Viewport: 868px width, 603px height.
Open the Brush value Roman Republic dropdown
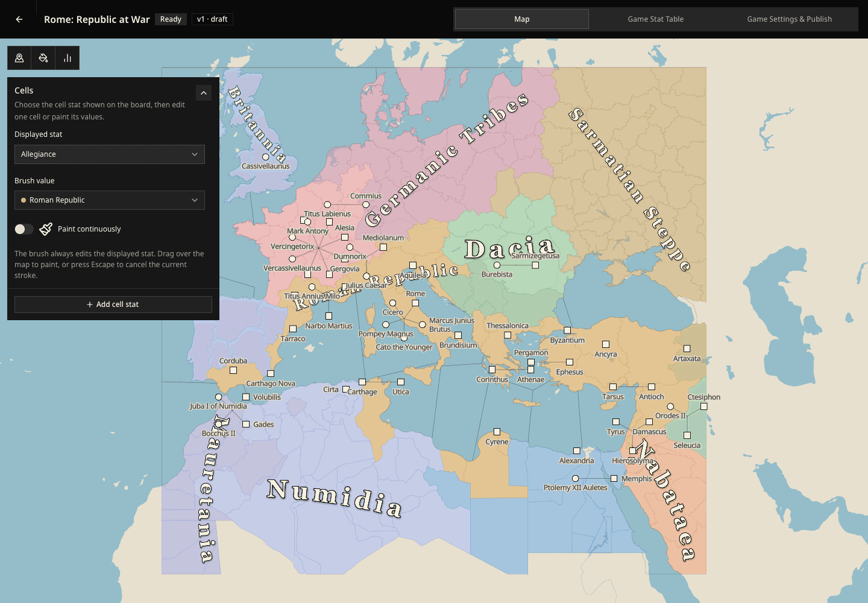[110, 200]
